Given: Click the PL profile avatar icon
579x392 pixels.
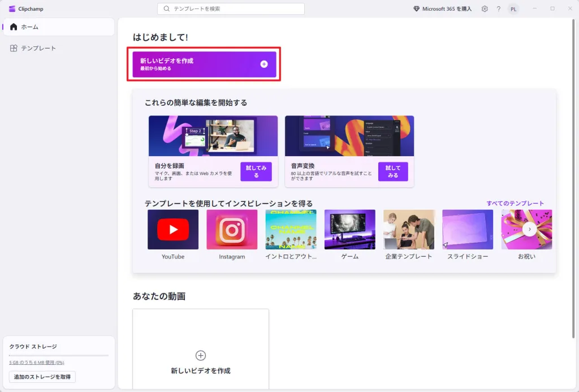Looking at the screenshot, I should (513, 8).
